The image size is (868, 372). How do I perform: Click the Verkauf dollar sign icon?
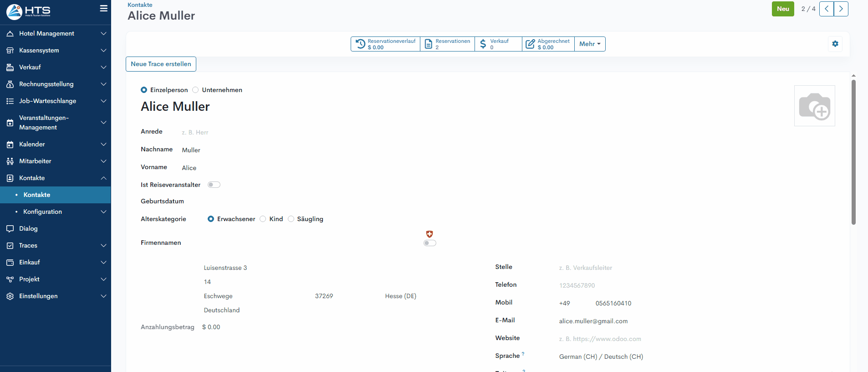pos(483,44)
